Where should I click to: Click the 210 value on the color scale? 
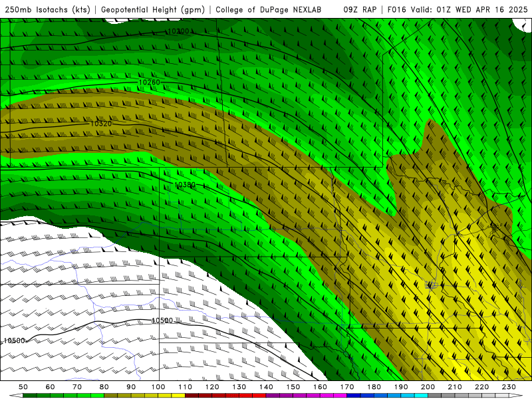tap(456, 387)
